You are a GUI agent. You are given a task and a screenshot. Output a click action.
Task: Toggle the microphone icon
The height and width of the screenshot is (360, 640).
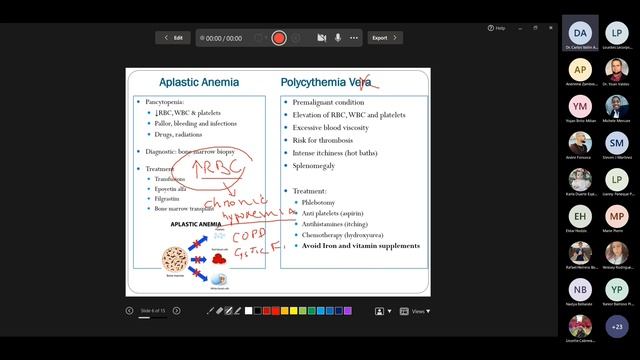338,38
